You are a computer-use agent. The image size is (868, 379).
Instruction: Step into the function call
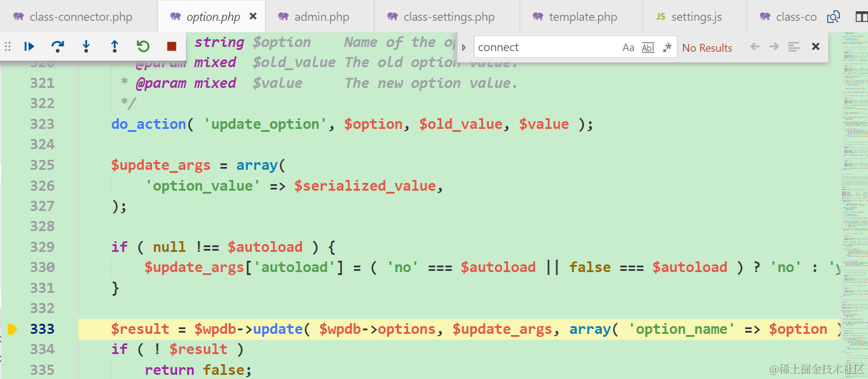[86, 46]
